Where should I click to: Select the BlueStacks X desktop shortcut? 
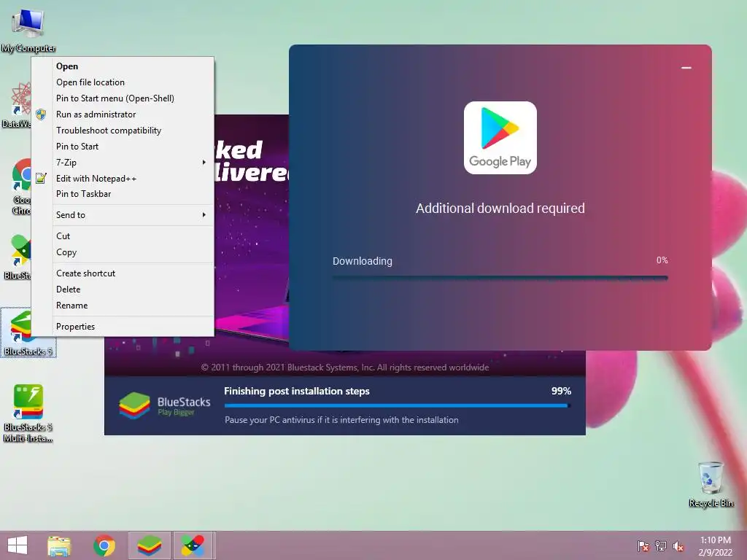[x=18, y=257]
